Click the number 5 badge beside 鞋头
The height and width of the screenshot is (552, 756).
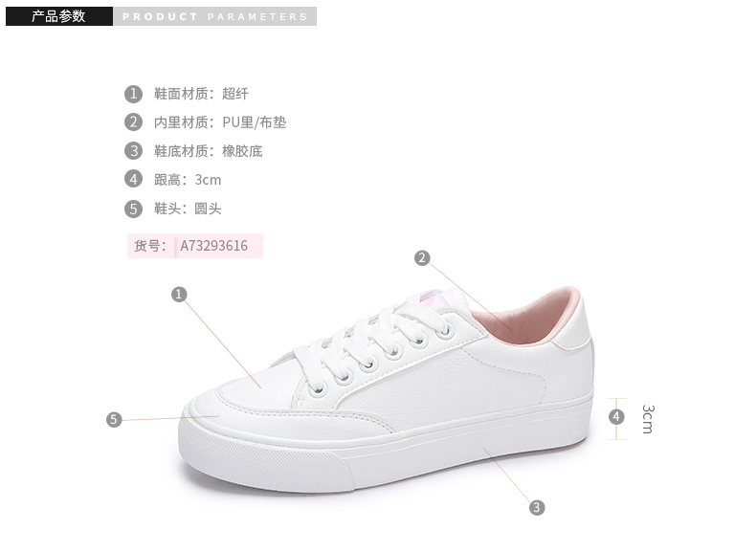tap(134, 209)
